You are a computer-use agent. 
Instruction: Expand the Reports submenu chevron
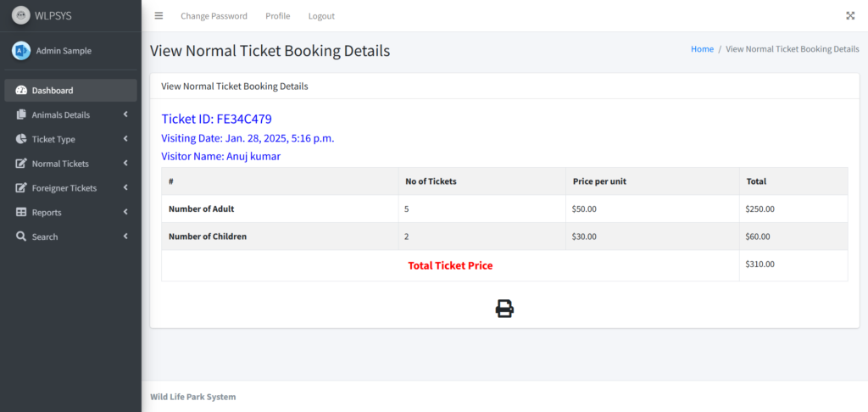click(x=125, y=212)
